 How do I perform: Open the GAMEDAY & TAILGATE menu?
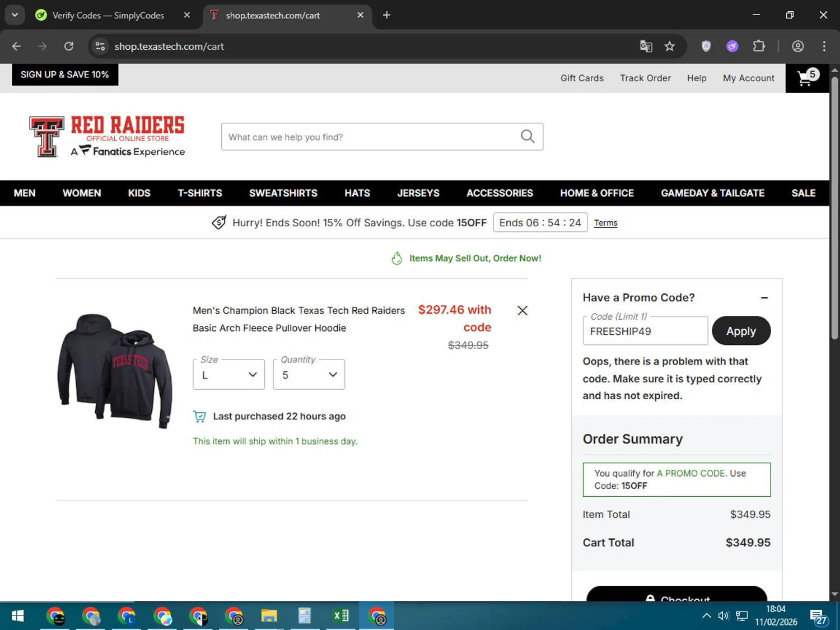[713, 193]
